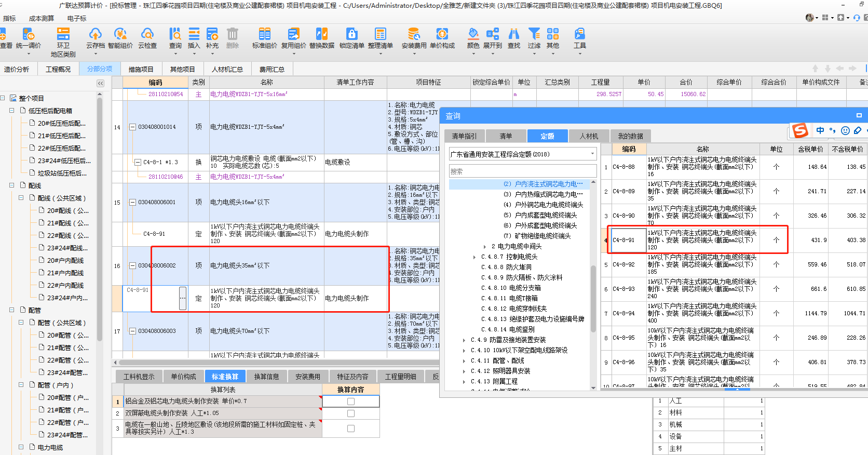Viewport: 868px width, 455px height.
Task: Open the 成本测算 menu
Action: (x=42, y=18)
